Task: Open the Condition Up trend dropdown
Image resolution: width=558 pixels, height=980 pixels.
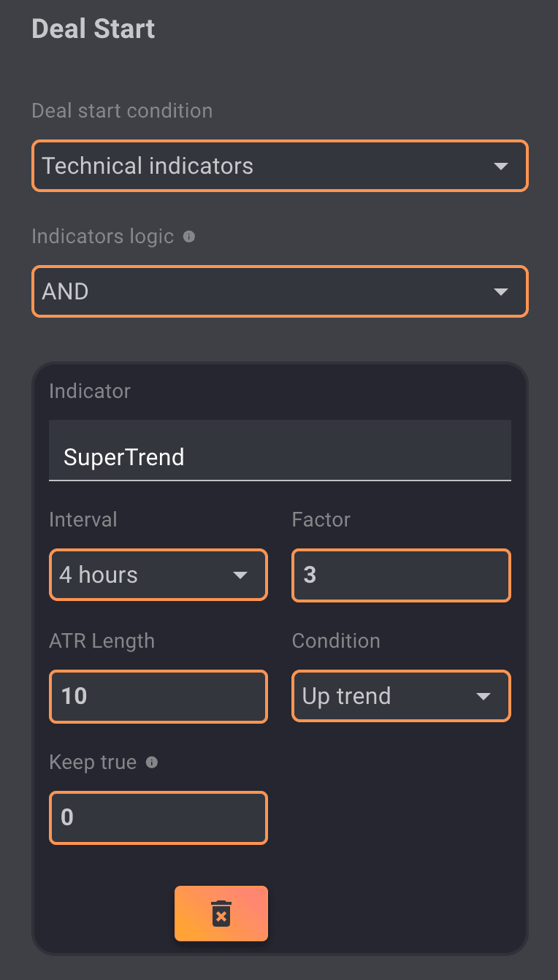Action: click(400, 697)
